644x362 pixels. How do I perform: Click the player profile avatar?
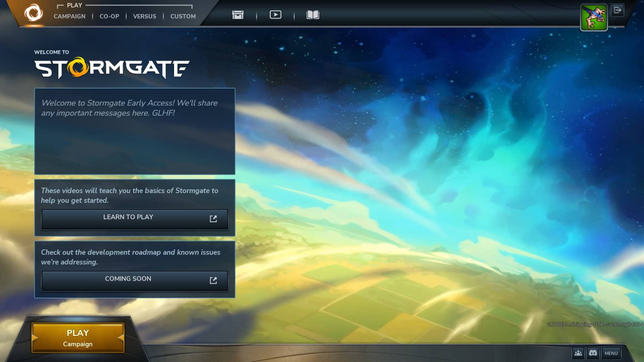(x=594, y=18)
